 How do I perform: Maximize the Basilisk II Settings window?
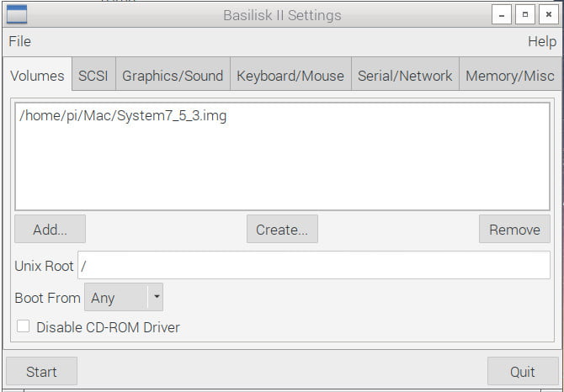click(x=525, y=15)
